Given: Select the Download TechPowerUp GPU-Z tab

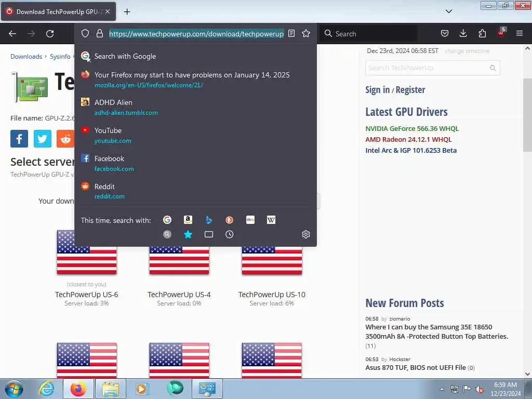Looking at the screenshot, I should 58,11.
